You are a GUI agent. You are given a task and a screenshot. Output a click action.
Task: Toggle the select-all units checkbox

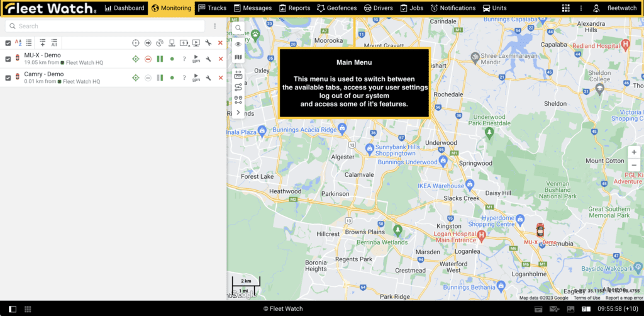point(8,43)
